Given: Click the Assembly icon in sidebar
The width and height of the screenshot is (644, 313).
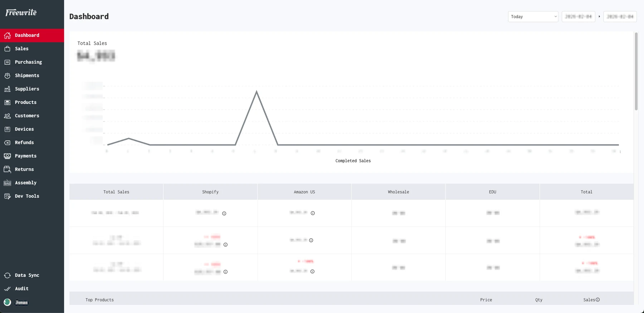Looking at the screenshot, I should click(7, 183).
